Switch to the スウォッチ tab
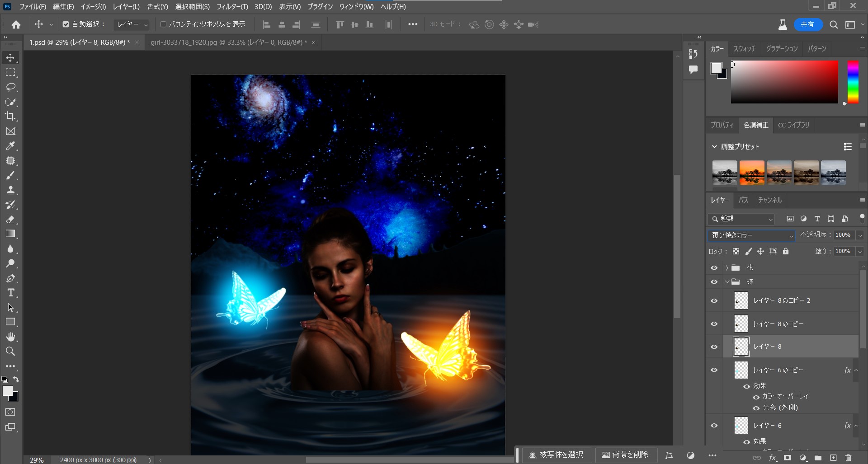Viewport: 868px width, 464px height. [744, 48]
